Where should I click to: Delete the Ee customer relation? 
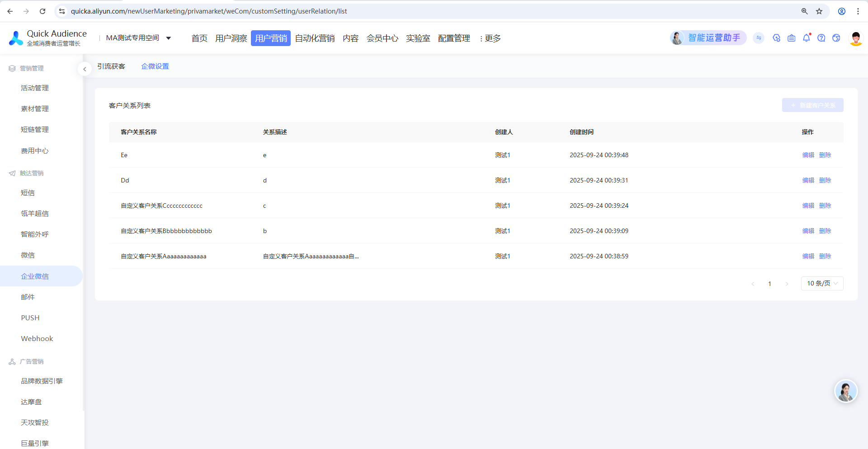point(825,155)
